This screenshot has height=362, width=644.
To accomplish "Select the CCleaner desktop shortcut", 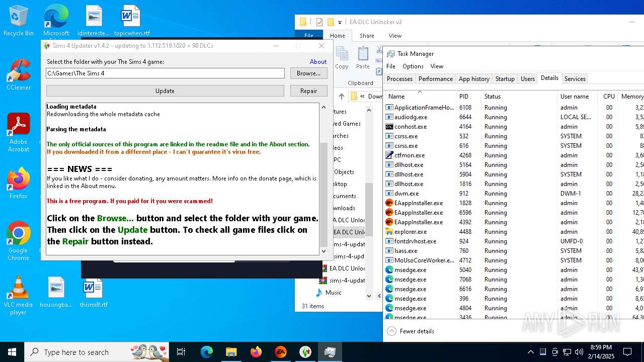I will coord(19,74).
